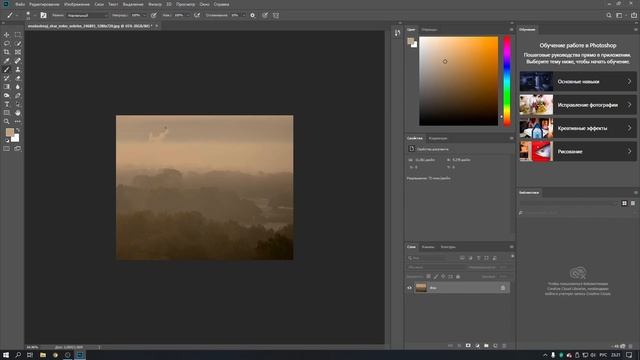
Task: Open the brush flow slider dropdown
Action: [x=187, y=15]
